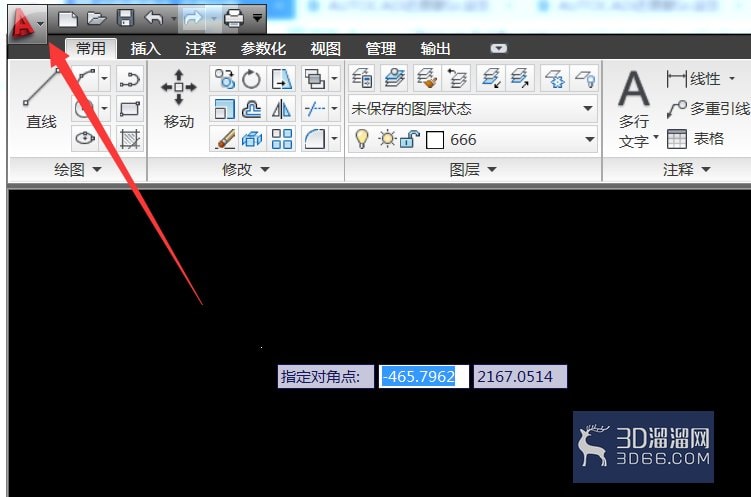Activate the 移动 move tool
The height and width of the screenshot is (497, 751).
[179, 100]
